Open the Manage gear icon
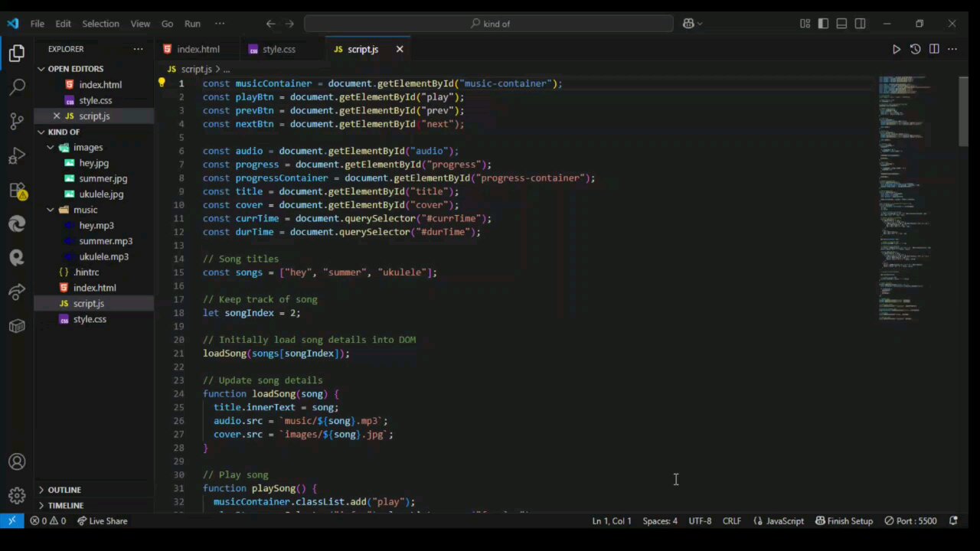Image resolution: width=980 pixels, height=551 pixels. pos(17,496)
